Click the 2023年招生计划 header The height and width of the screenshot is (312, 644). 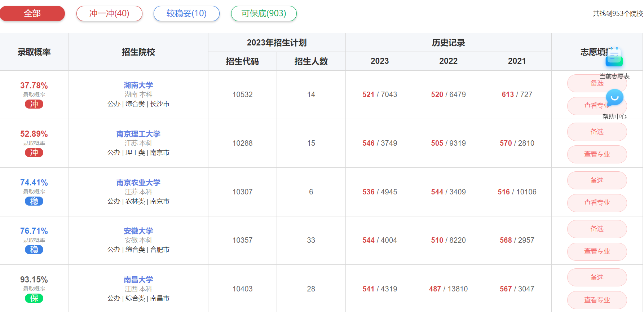(x=277, y=43)
